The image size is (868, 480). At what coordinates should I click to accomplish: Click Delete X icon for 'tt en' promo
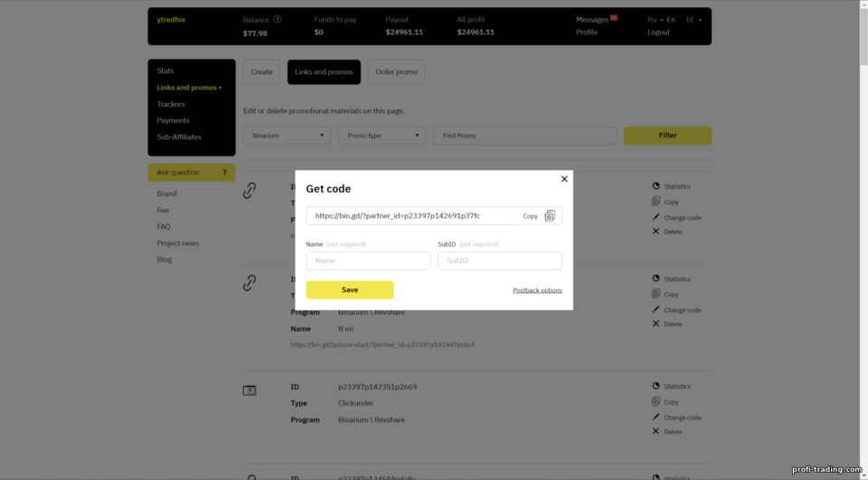pos(656,324)
